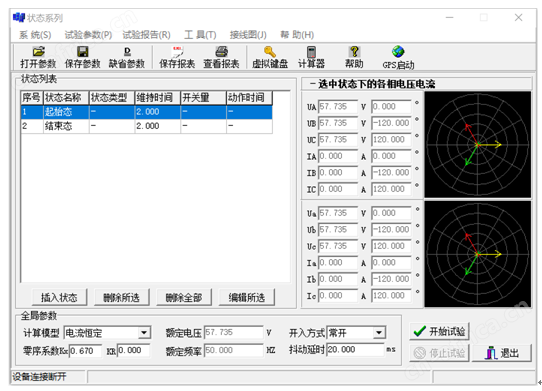Viewport: 542px width, 391px height.
Task: Expand the 开入方式 dropdown 常开
Action: pos(379,333)
